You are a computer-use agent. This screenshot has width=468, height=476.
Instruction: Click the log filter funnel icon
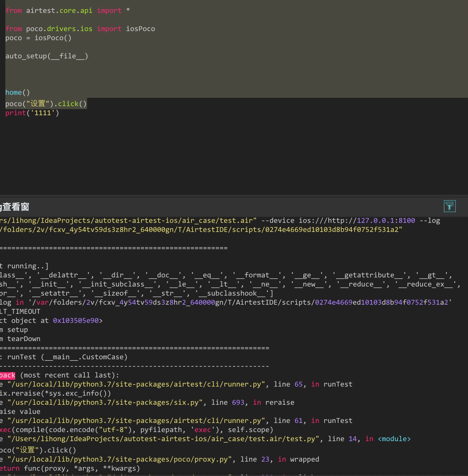point(450,206)
